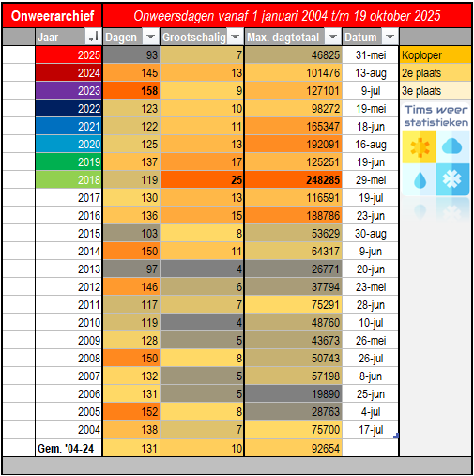Click the 3e plaats legend cell
Screen dimensions: 474x476
[x=436, y=91]
